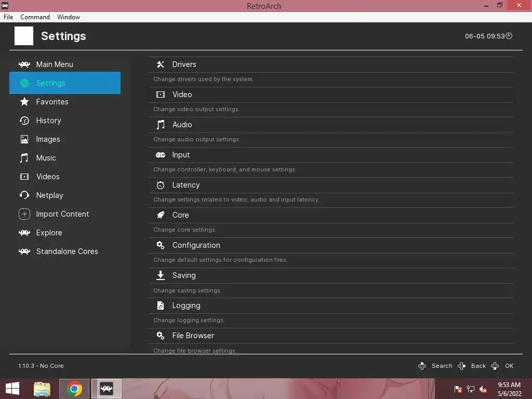Open Google Chrome from the taskbar
Screen dimensions: 532x399
(x=74, y=389)
